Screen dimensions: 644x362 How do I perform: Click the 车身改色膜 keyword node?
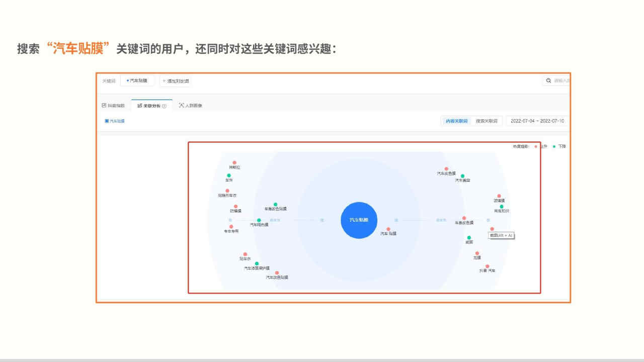coord(464,218)
